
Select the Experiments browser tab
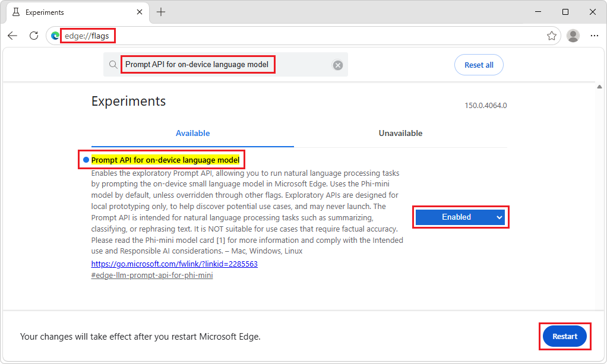point(77,12)
